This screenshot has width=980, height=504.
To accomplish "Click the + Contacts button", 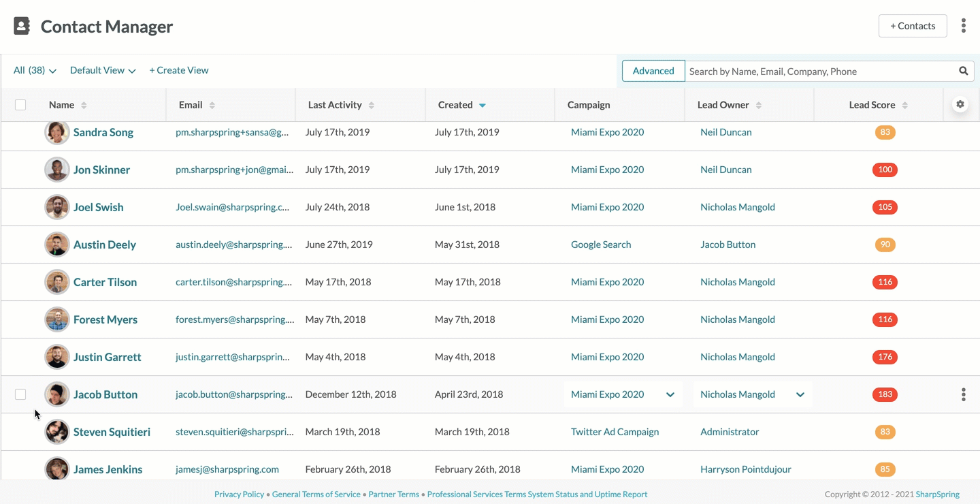I will pos(912,26).
